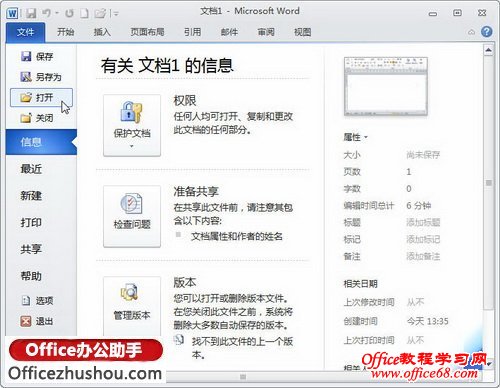Open the 帮助 (Help) Backstage section

[x=31, y=276]
